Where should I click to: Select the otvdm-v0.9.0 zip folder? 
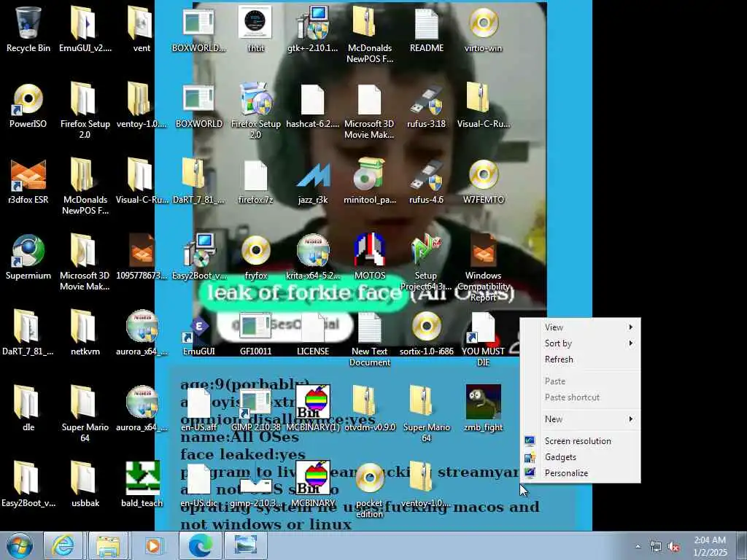[x=370, y=408]
